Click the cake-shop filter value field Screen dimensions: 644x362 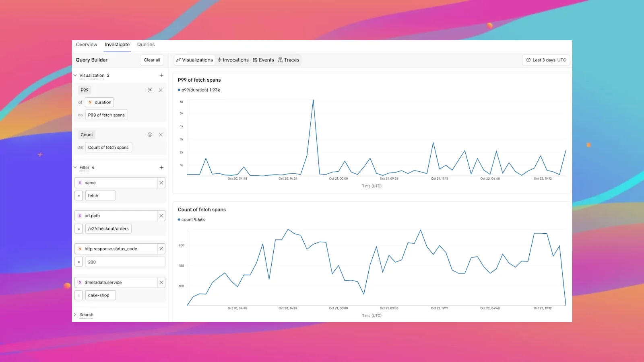tap(100, 295)
